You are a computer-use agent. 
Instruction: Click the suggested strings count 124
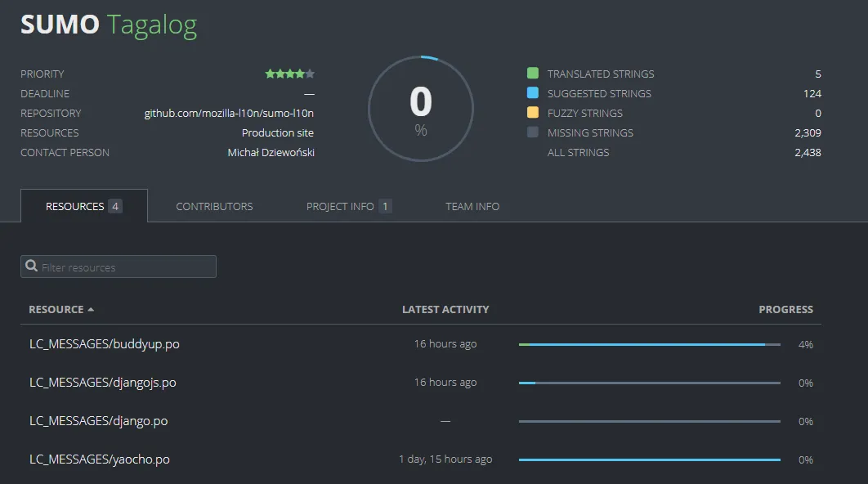(x=812, y=93)
